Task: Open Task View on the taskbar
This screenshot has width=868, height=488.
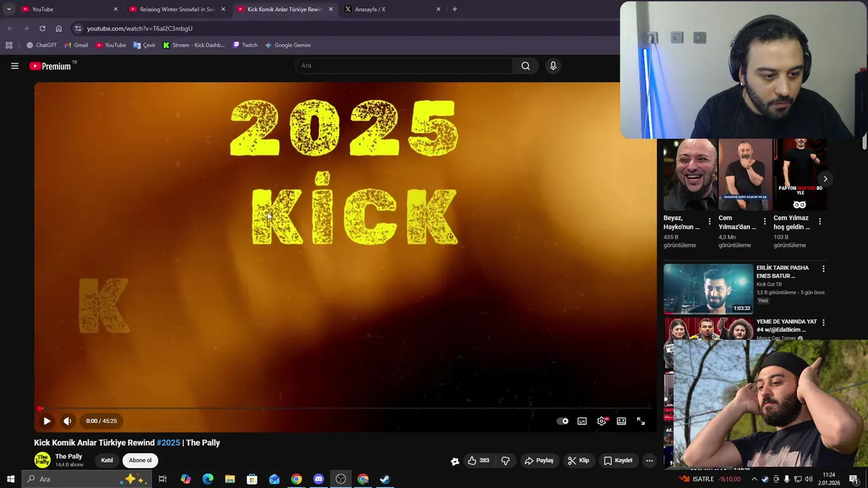Action: [163, 479]
